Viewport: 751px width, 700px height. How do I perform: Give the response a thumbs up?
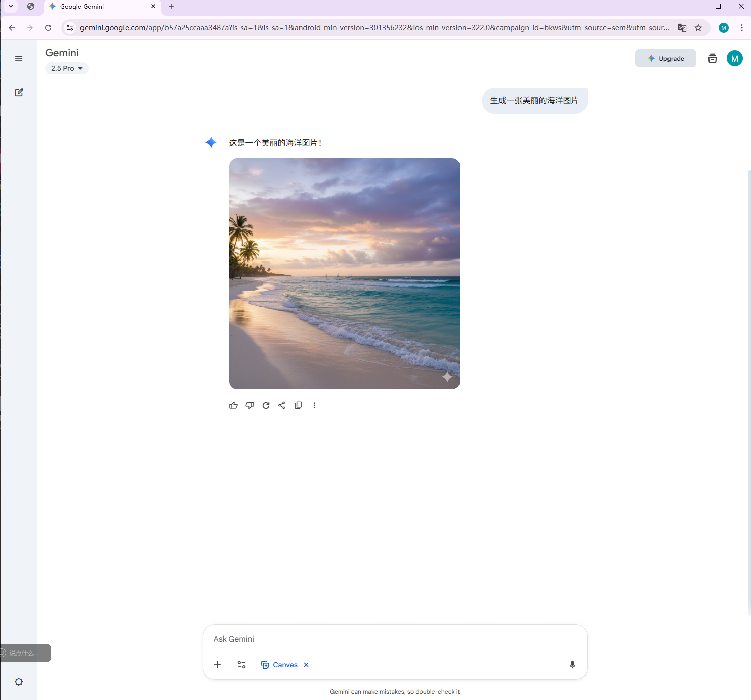click(233, 405)
